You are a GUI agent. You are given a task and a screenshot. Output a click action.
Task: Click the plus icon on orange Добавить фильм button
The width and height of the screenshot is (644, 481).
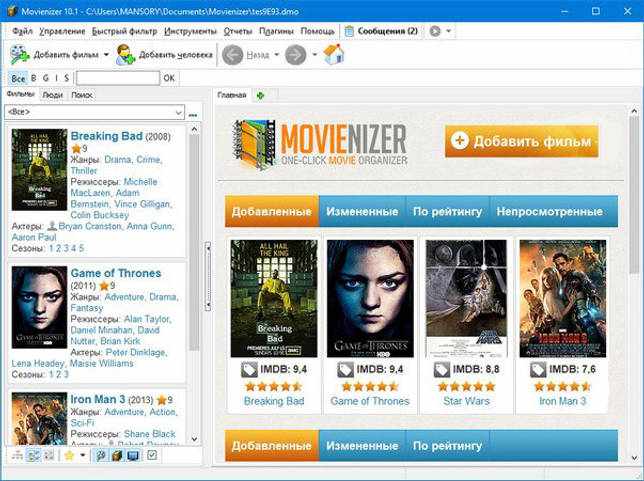pos(460,141)
